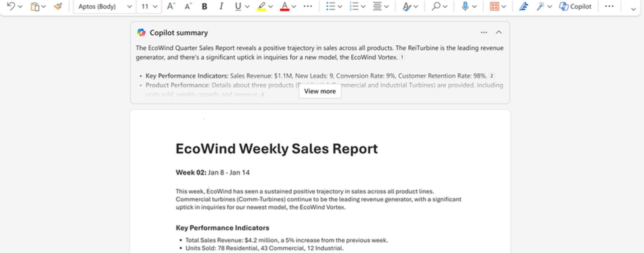This screenshot has height=253, width=644.
Task: Click the Dictate microphone icon
Action: pyautogui.click(x=465, y=6)
